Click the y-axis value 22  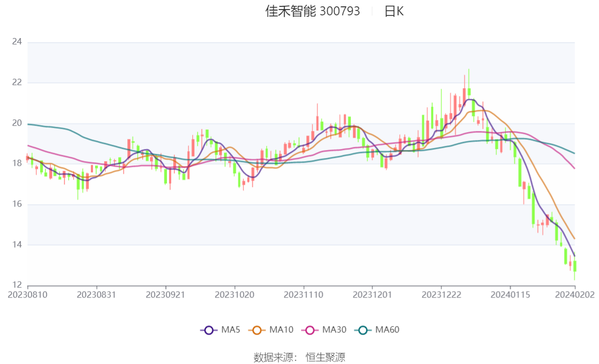(x=17, y=82)
